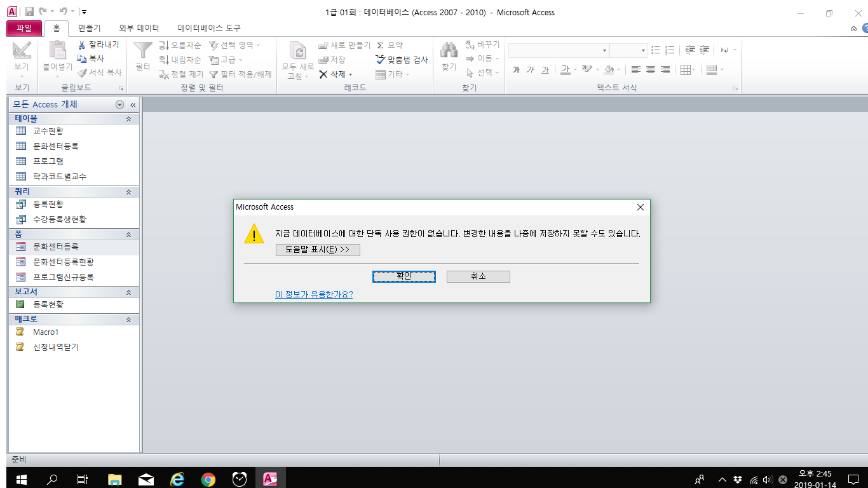
Task: Open Chrome from the taskbar
Action: click(x=208, y=479)
